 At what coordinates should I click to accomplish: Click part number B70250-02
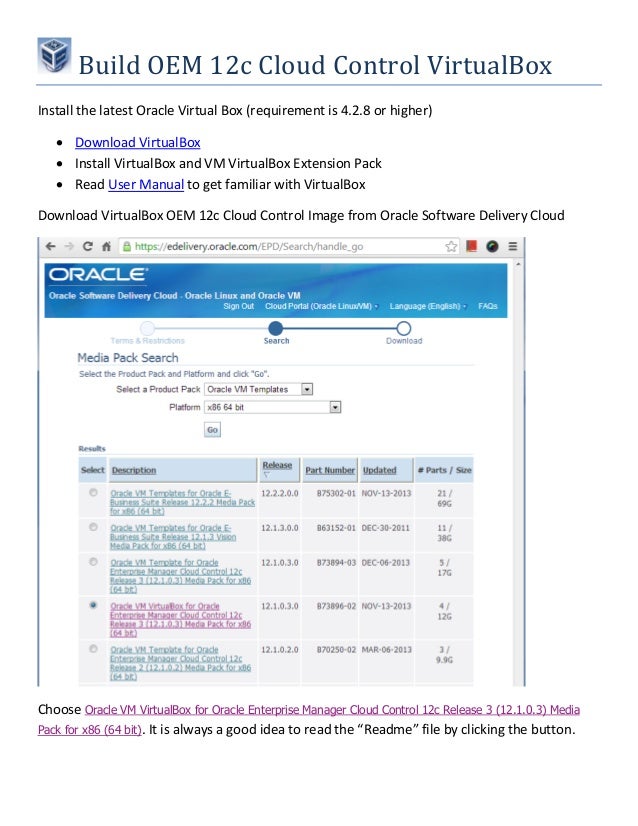(x=336, y=650)
